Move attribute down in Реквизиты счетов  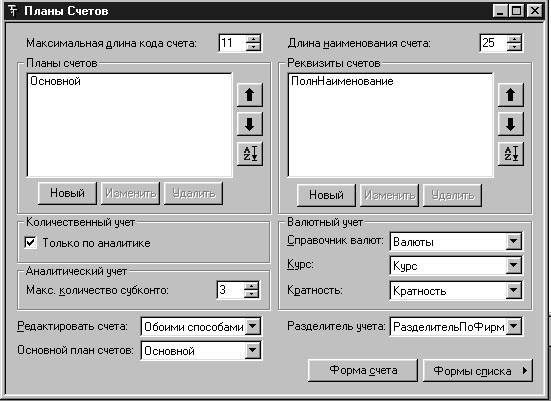[x=511, y=124]
